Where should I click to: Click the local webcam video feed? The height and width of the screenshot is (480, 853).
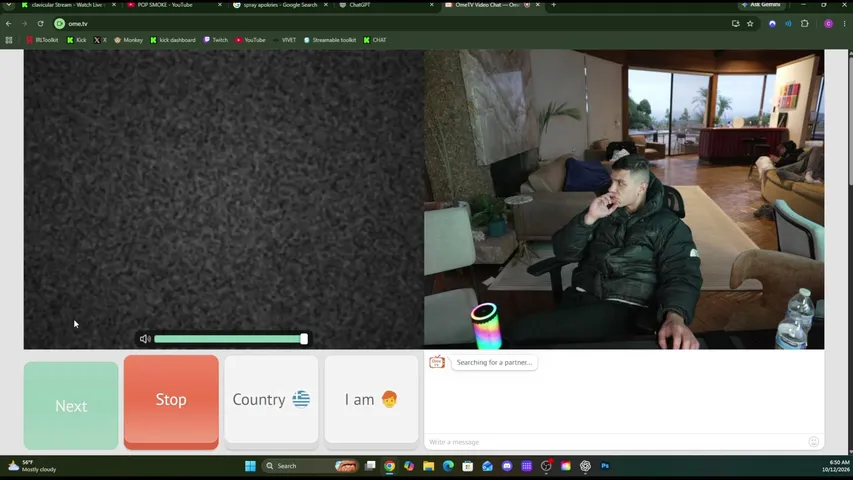[624, 199]
